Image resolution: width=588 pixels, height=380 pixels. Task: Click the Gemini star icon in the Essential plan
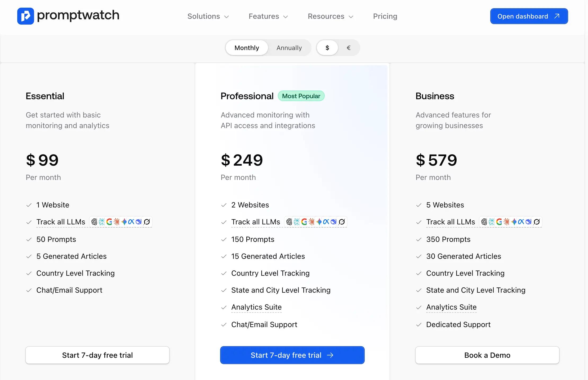coord(124,222)
